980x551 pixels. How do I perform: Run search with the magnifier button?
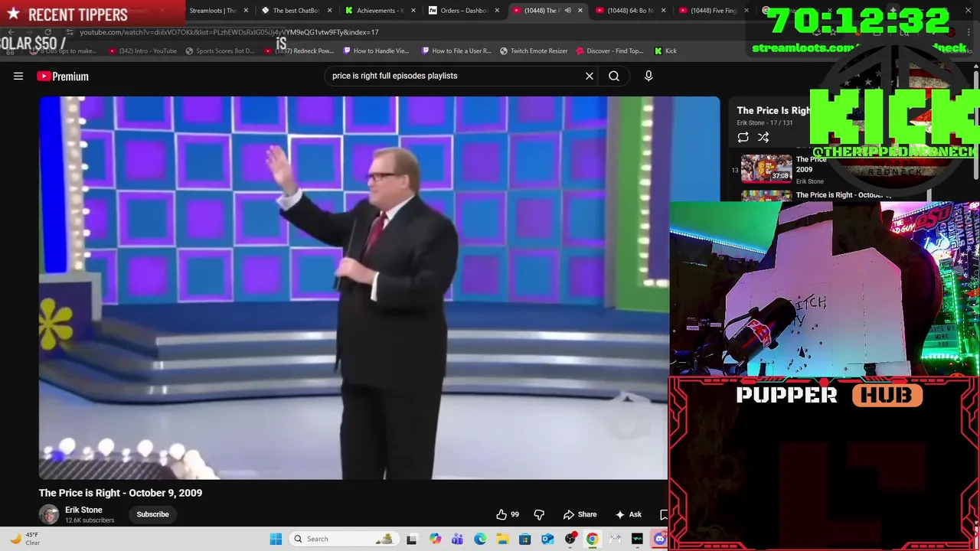click(x=614, y=76)
